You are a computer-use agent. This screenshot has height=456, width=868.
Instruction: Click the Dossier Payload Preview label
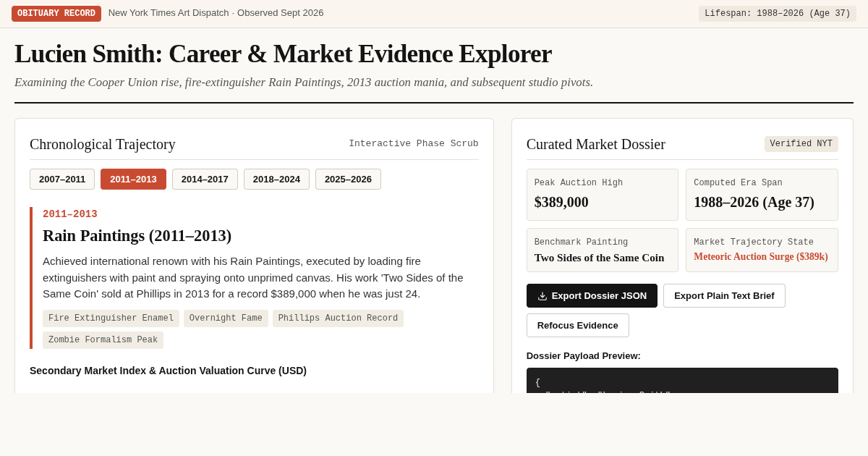click(x=584, y=356)
